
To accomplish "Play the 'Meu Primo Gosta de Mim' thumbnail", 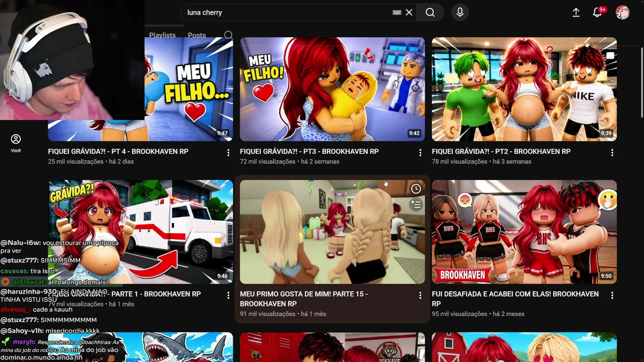I will click(x=332, y=232).
